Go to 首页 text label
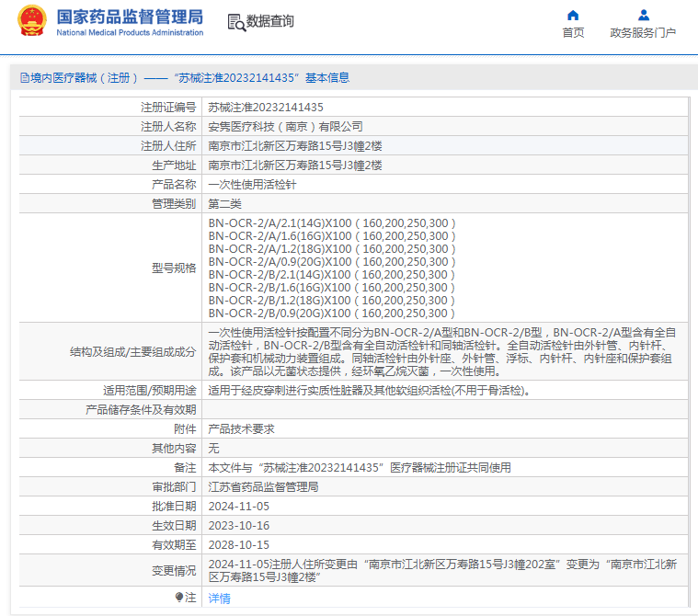 coord(573,33)
